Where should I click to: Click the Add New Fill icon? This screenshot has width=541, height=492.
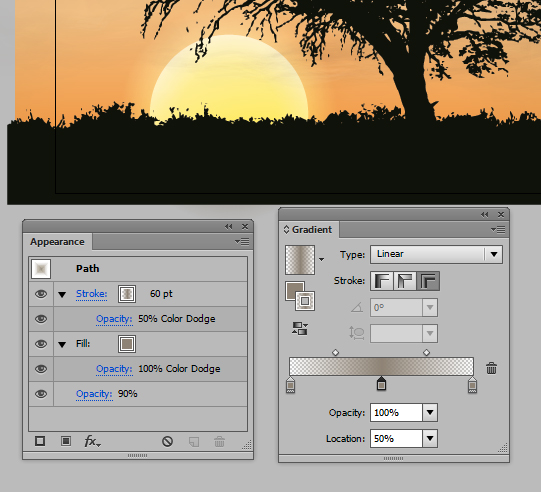point(66,441)
